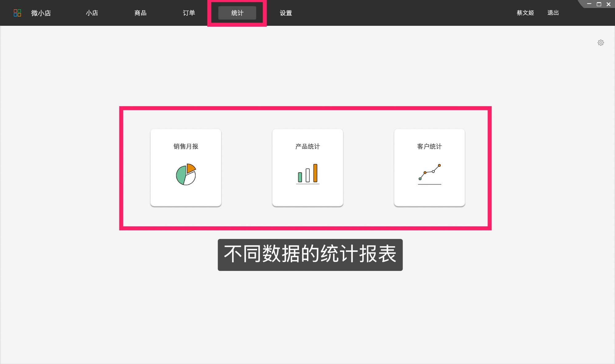The width and height of the screenshot is (615, 364).
Task: Navigate to the 商品 section
Action: point(140,13)
